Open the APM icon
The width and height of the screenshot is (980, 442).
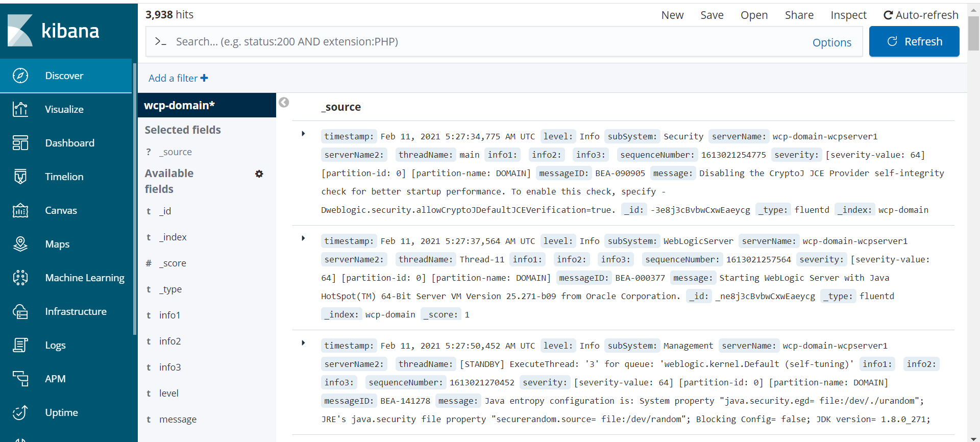(x=20, y=379)
